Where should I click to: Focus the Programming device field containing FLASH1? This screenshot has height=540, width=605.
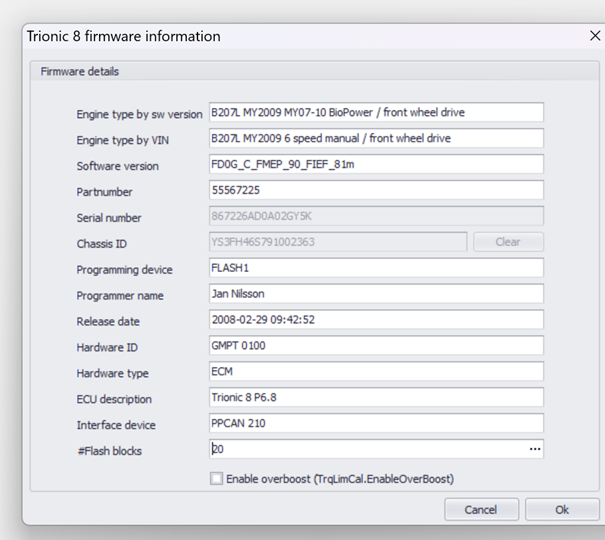tap(375, 268)
